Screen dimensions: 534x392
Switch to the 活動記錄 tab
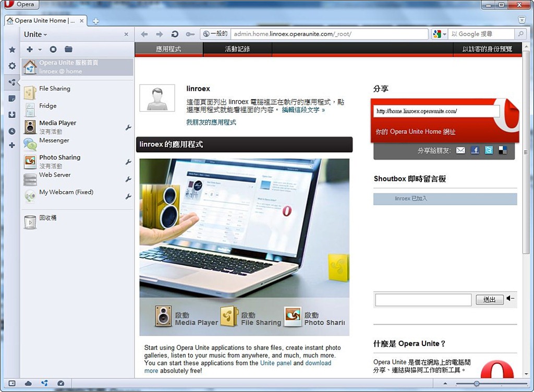pos(237,49)
